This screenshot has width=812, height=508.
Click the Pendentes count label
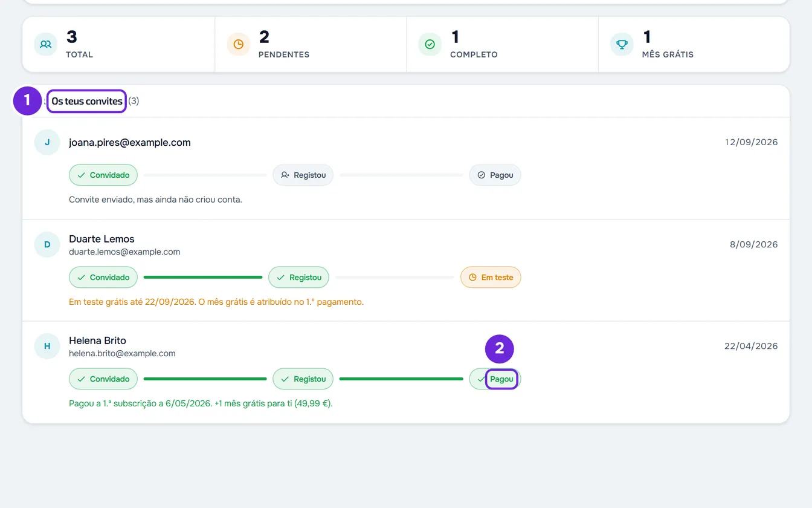283,54
